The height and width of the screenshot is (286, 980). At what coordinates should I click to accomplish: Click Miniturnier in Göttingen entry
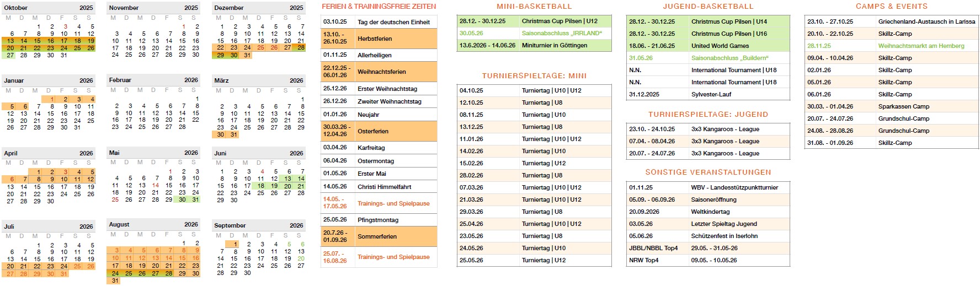pos(554,45)
